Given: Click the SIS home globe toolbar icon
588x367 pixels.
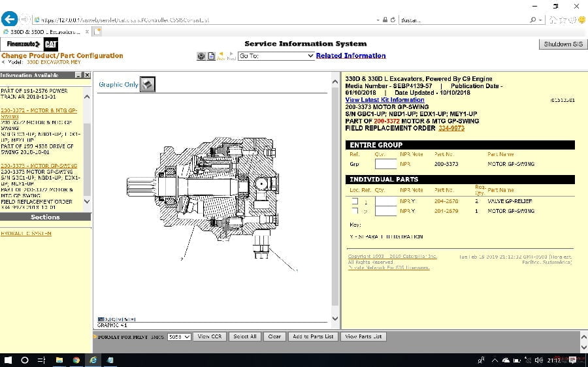Looking at the screenshot, I should [x=201, y=56].
